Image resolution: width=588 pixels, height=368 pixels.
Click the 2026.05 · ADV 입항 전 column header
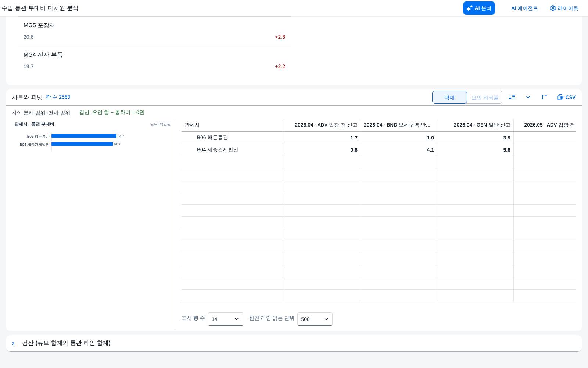(x=545, y=125)
